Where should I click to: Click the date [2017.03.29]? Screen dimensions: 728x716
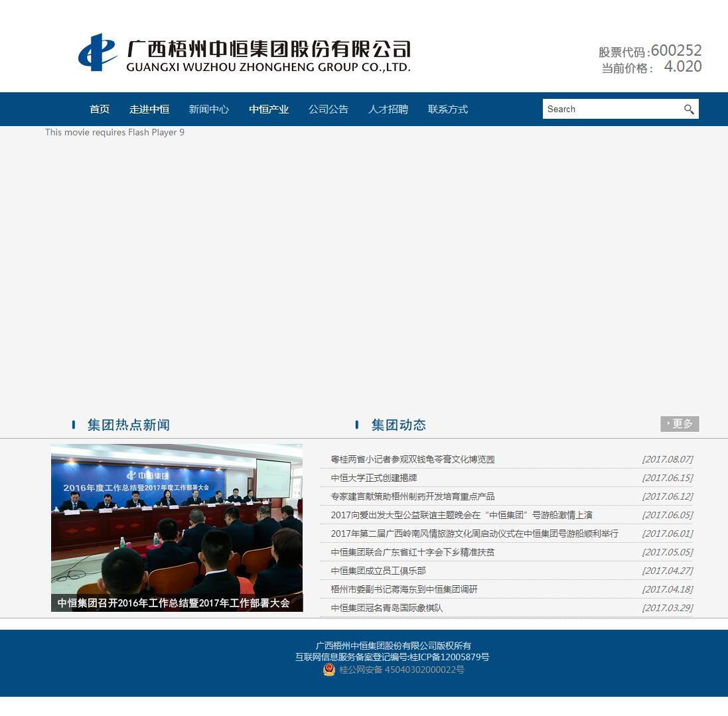(x=667, y=608)
